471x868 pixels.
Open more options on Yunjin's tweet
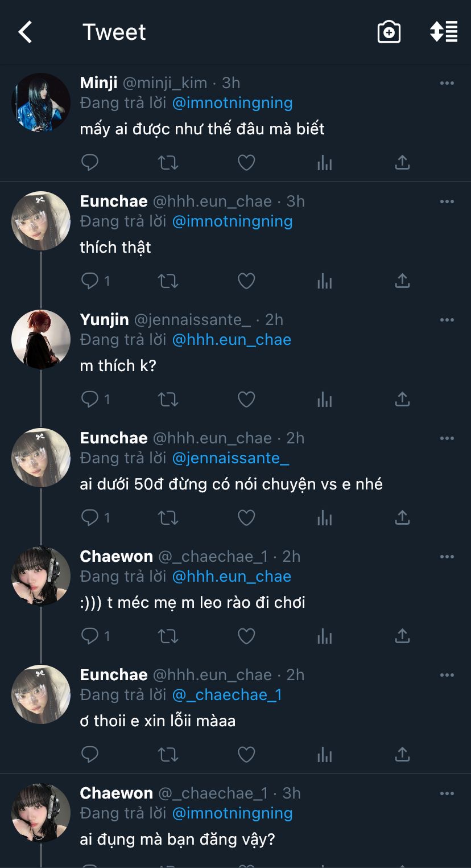point(447,320)
